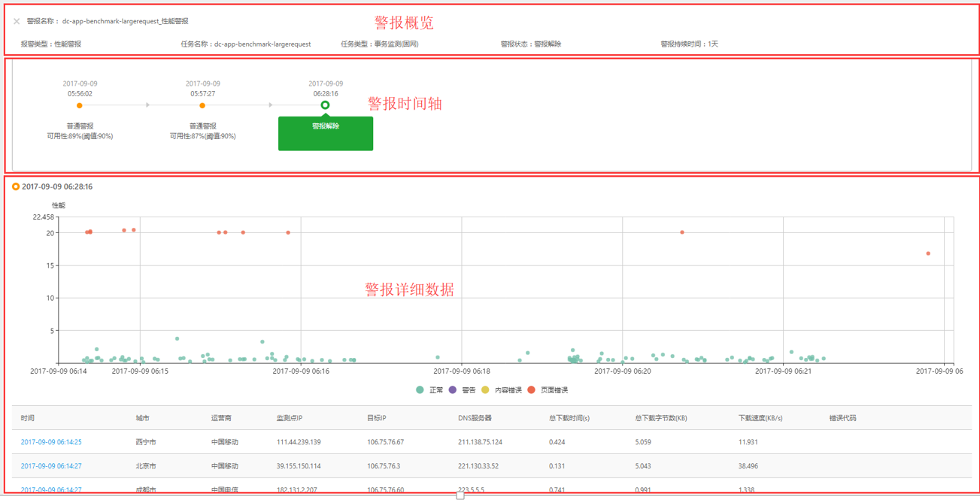Click the rightmost red error point near 17
Viewport: 980px width, 500px height.
pos(928,253)
